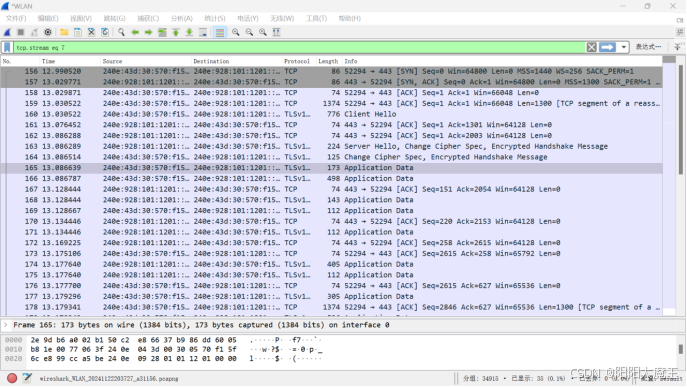
Task: Select packet 156 SYN row
Action: point(332,71)
